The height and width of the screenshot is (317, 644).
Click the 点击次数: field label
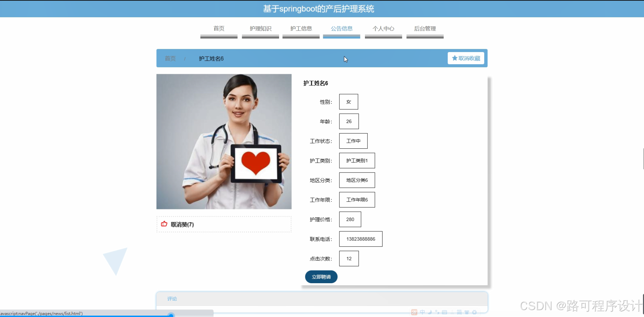pos(321,259)
